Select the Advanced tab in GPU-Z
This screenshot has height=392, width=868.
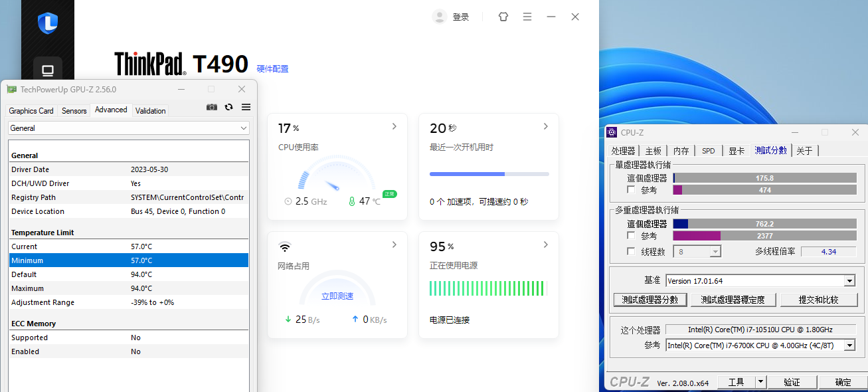[111, 110]
